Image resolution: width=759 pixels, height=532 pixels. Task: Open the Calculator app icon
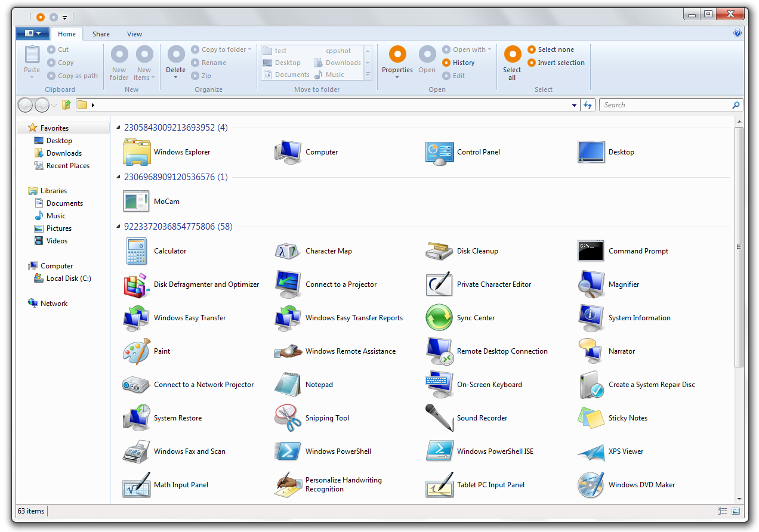137,251
